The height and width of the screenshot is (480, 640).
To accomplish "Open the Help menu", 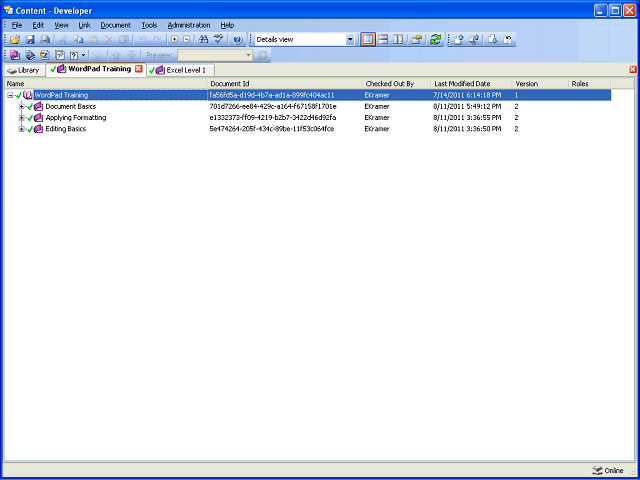I will click(227, 25).
